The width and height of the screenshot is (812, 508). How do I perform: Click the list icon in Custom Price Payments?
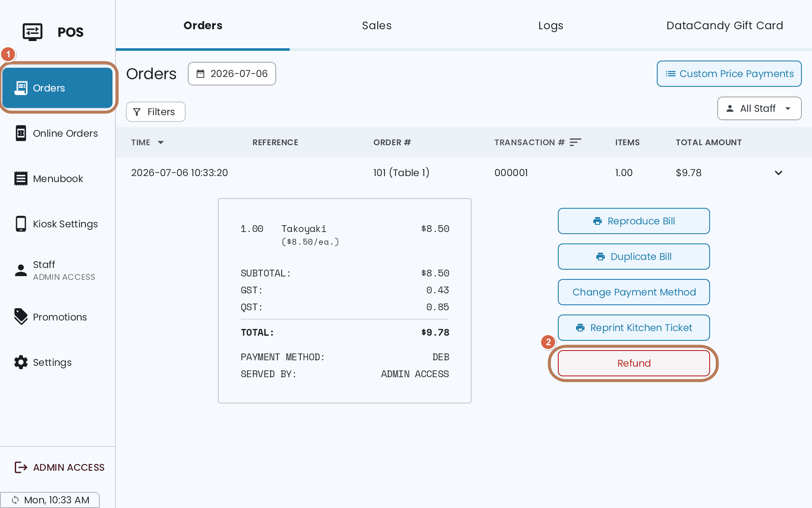tap(670, 74)
